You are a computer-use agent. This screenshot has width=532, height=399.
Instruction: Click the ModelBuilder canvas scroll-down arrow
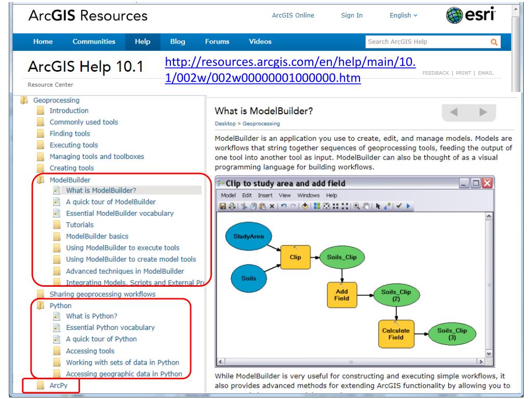489,353
